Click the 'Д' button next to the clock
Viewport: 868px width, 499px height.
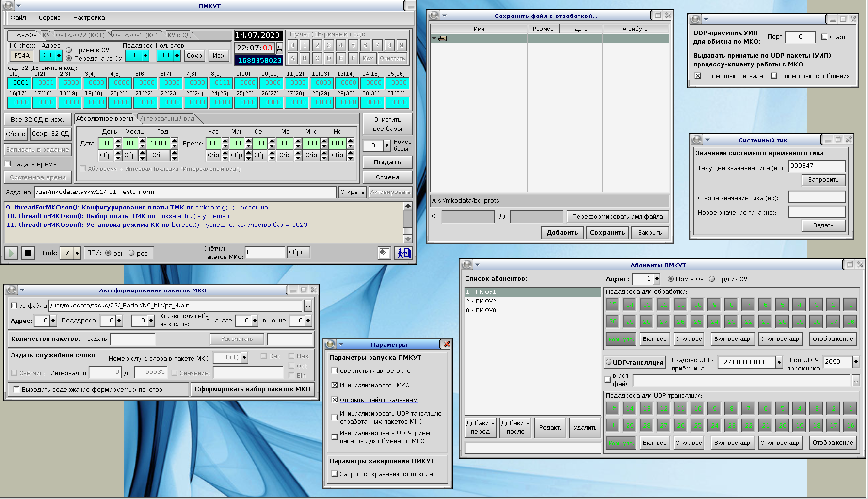click(279, 48)
